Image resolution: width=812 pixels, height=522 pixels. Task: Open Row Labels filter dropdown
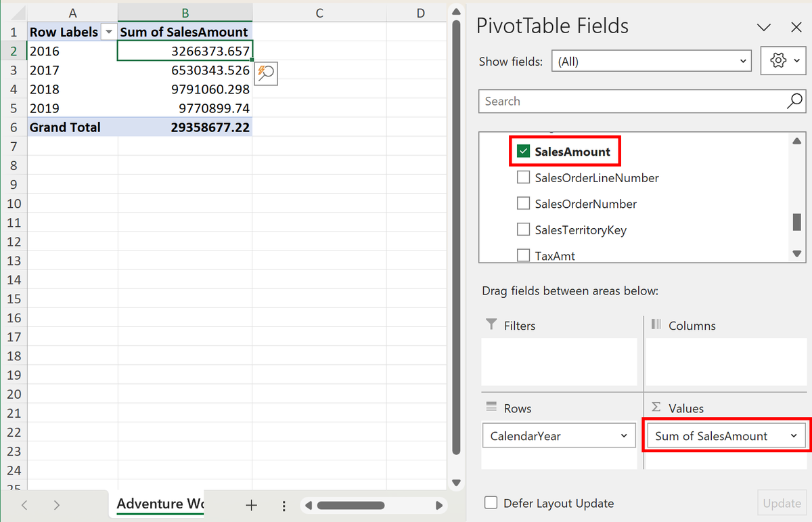108,32
